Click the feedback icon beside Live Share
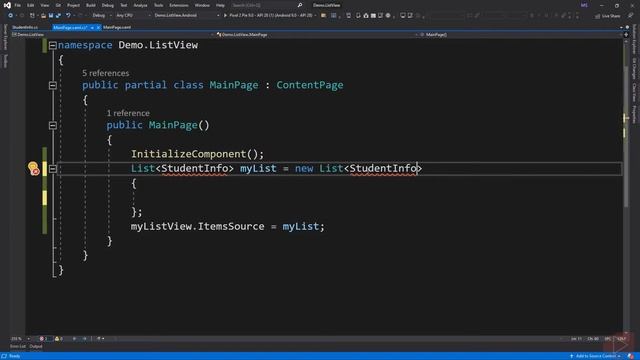 (x=630, y=16)
